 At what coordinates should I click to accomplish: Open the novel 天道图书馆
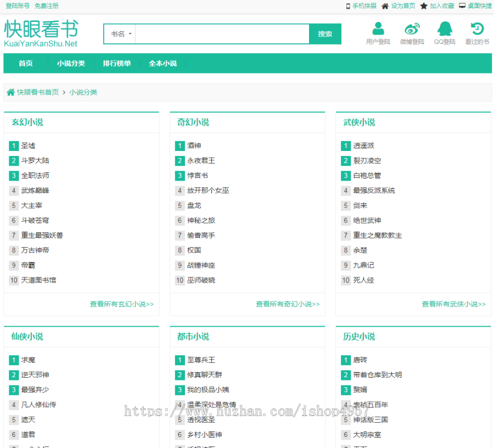click(x=38, y=280)
